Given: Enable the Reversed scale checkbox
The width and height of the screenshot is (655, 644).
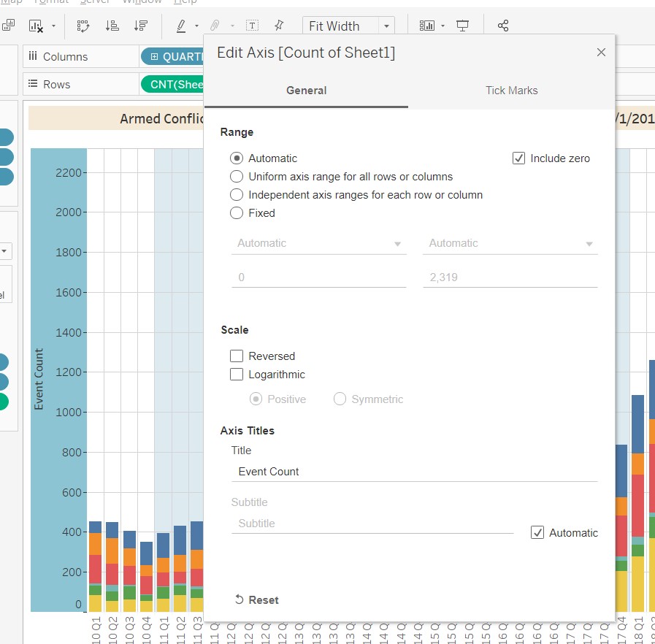Looking at the screenshot, I should [x=237, y=356].
